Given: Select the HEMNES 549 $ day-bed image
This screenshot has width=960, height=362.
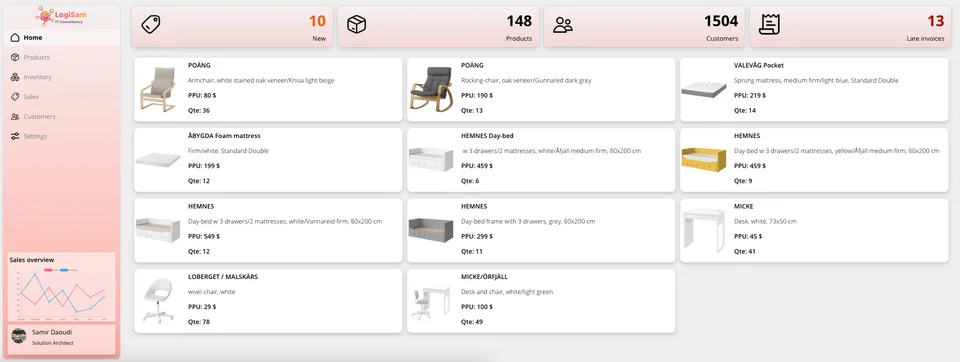Looking at the screenshot, I should pyautogui.click(x=157, y=230).
